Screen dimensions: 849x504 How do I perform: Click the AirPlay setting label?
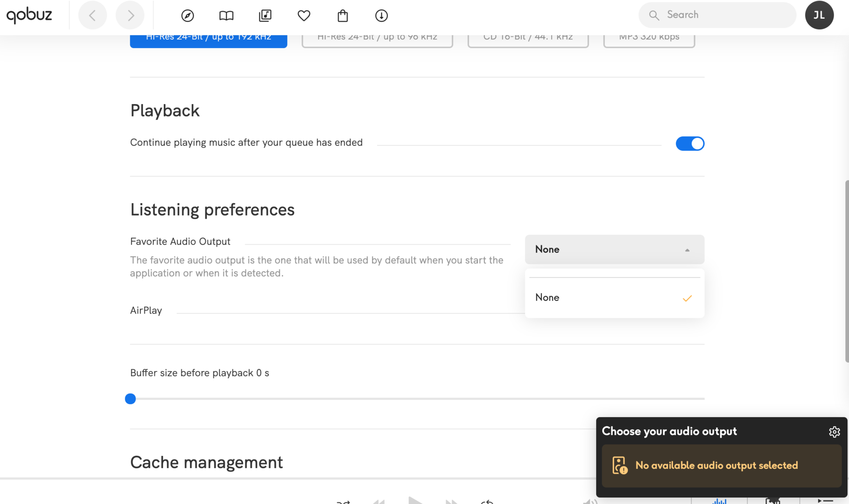pyautogui.click(x=146, y=311)
